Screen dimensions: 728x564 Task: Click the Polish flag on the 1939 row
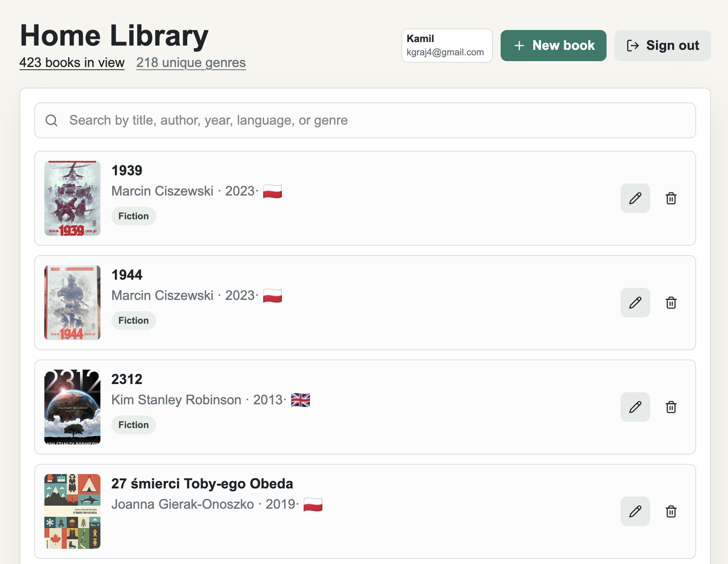click(273, 191)
